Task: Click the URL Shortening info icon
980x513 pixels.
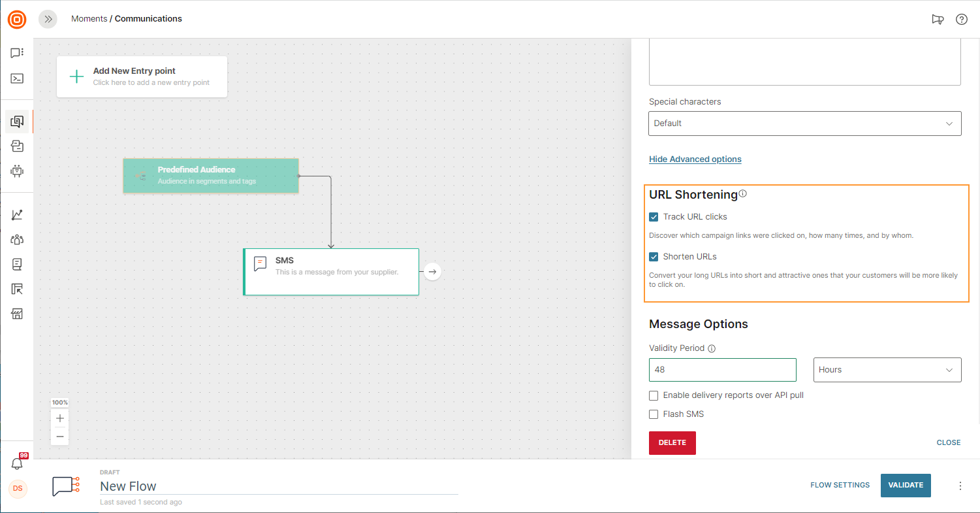Action: pyautogui.click(x=742, y=194)
